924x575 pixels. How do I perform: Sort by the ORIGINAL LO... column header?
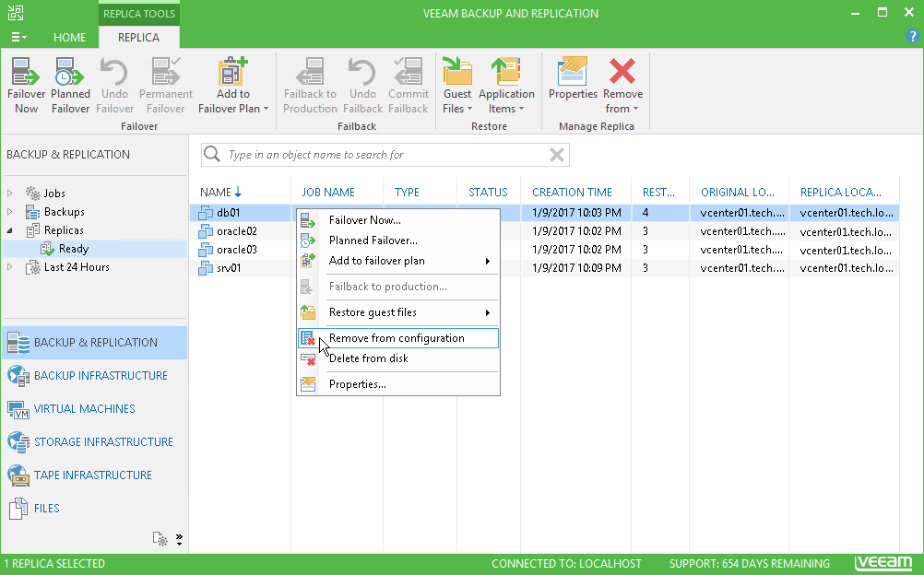coord(739,192)
